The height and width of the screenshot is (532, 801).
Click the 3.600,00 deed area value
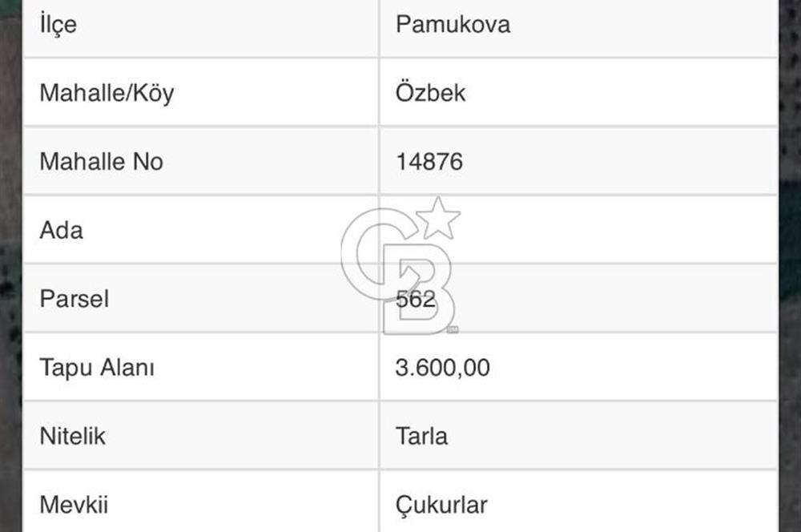coord(442,368)
